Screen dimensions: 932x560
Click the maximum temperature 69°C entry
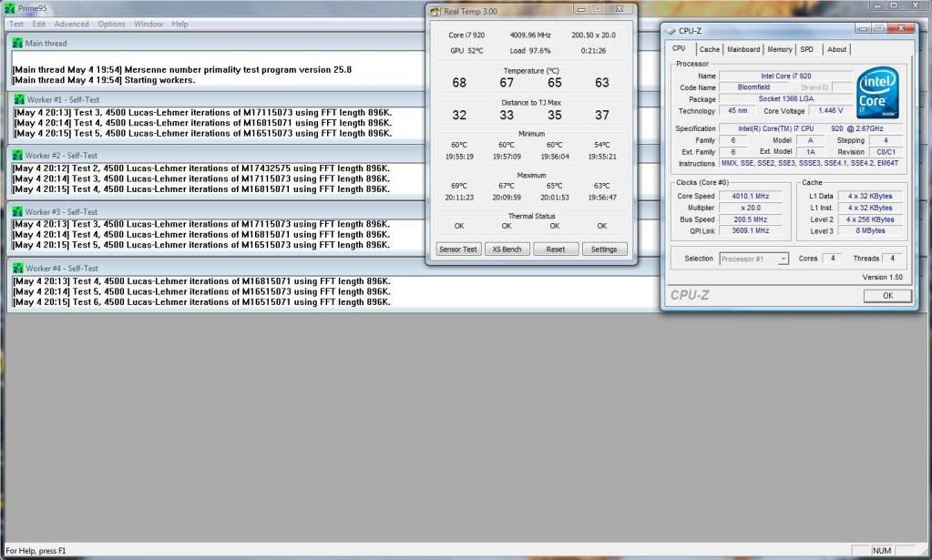point(459,186)
